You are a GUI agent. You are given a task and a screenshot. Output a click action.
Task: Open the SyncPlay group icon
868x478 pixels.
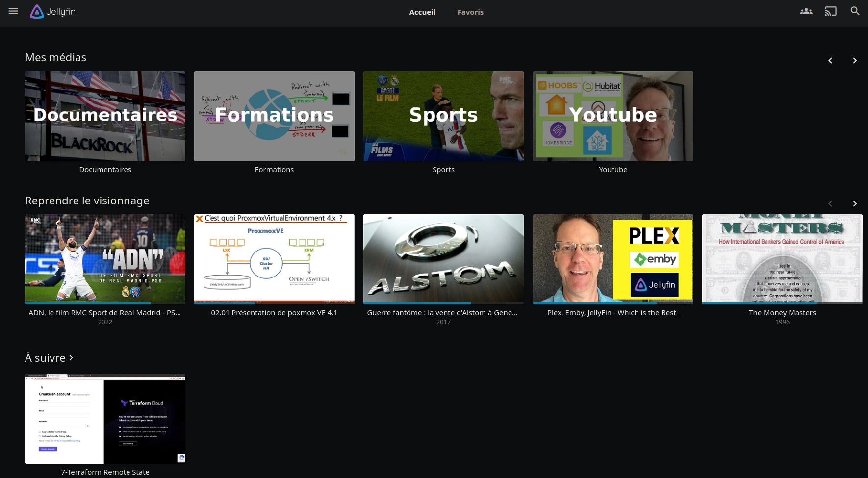click(806, 11)
